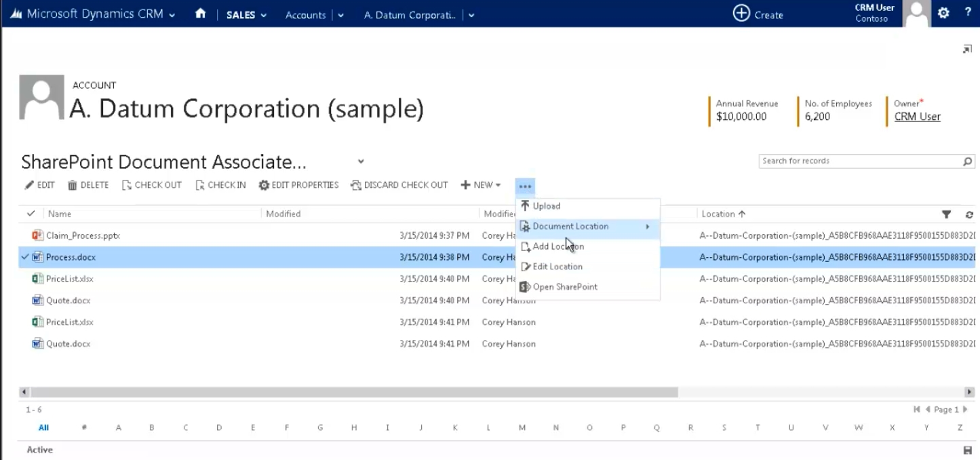Click the filter funnel icon in grid header

tap(946, 214)
